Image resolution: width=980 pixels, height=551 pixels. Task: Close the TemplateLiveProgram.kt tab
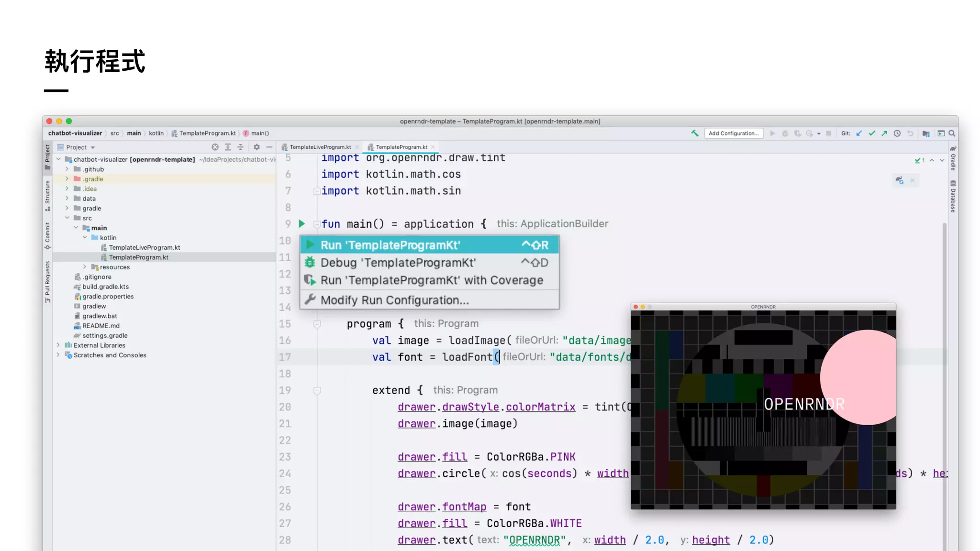357,147
